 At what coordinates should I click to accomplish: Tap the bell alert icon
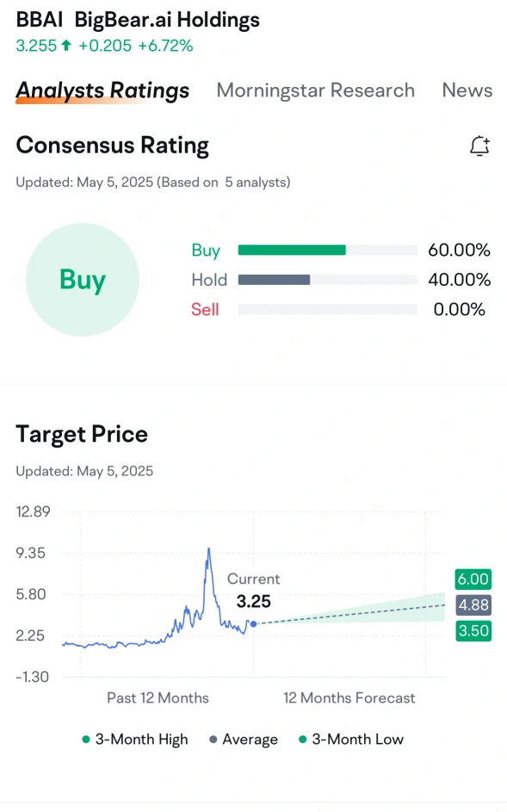coord(479,146)
